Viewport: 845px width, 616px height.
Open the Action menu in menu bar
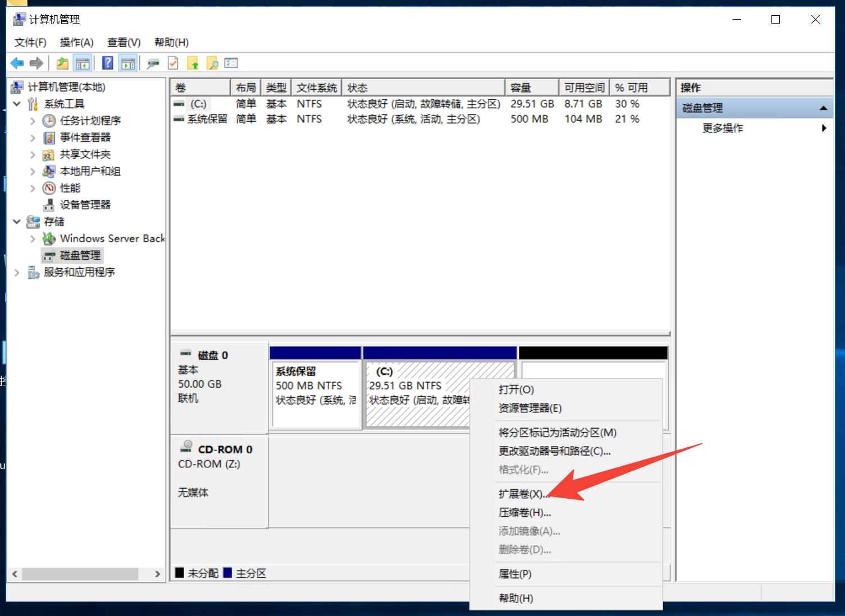[x=76, y=43]
